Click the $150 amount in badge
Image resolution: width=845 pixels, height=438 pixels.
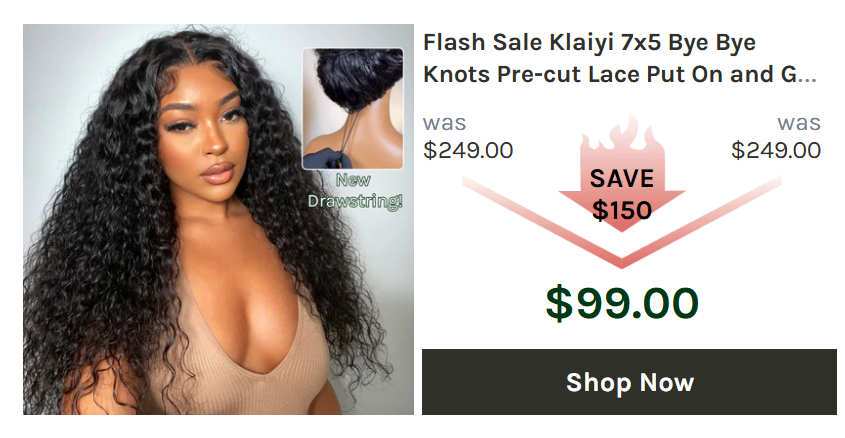622,210
